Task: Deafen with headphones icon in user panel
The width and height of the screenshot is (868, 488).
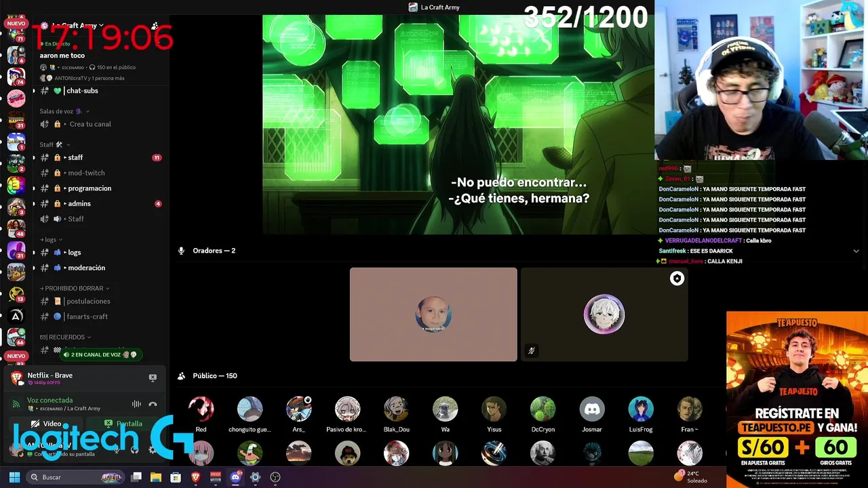Action: 134,449
